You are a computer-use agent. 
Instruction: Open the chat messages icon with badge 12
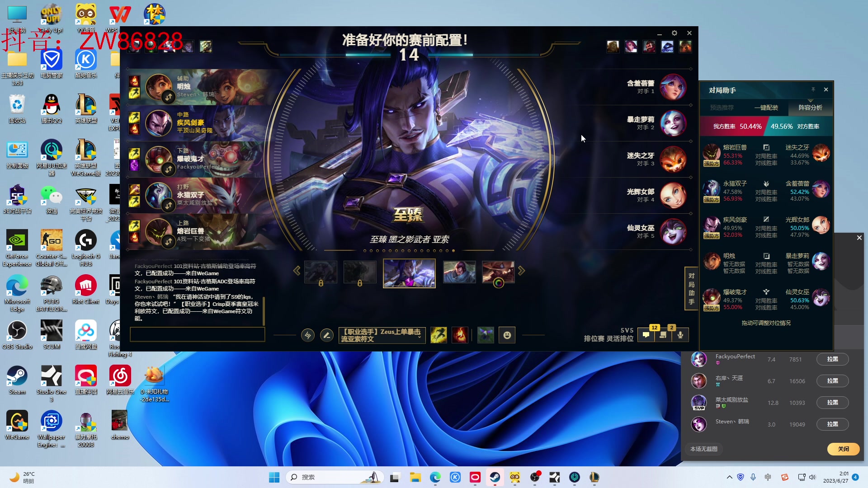tap(646, 335)
